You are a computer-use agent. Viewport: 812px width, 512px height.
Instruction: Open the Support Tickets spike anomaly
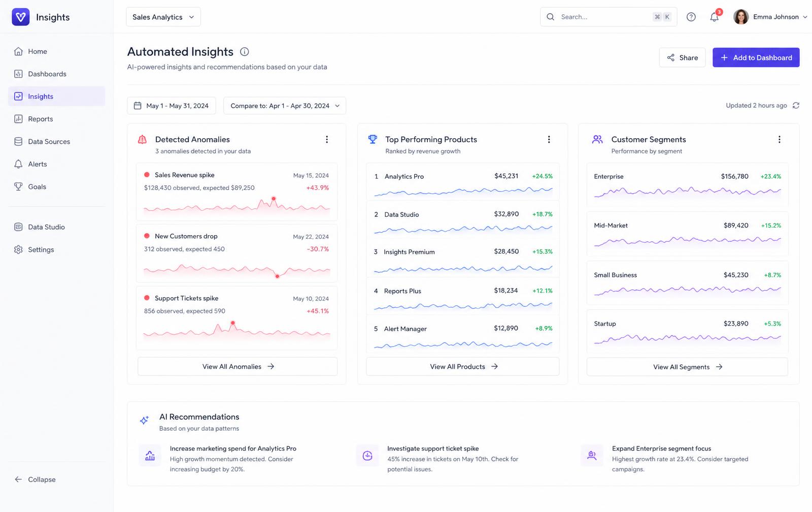click(236, 318)
